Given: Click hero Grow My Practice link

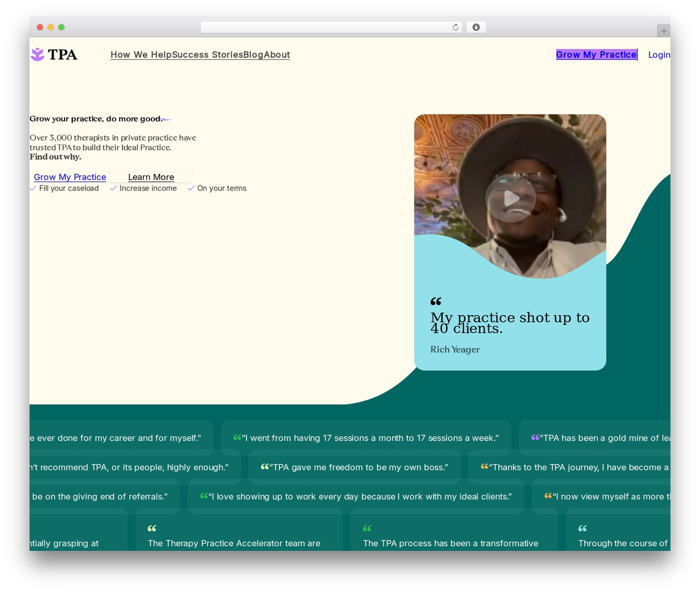Looking at the screenshot, I should coord(70,177).
